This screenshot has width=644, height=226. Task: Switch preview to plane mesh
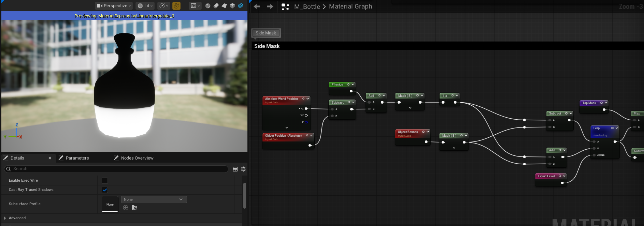pos(224,6)
